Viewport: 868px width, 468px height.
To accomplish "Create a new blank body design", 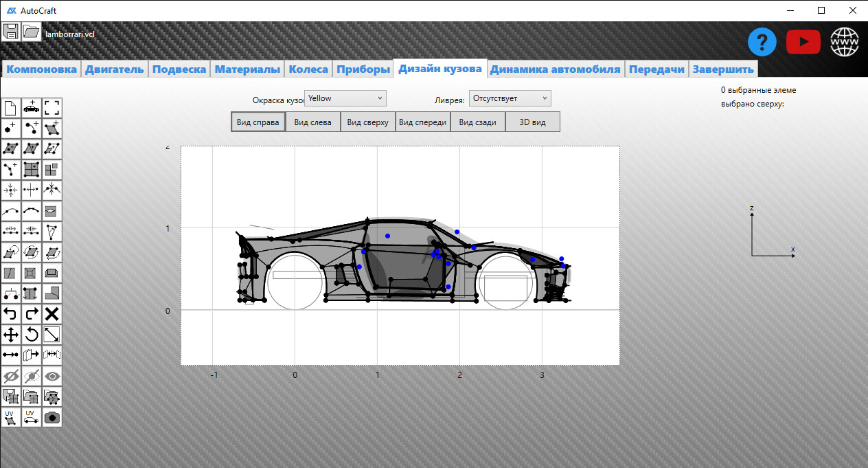I will pyautogui.click(x=10, y=107).
